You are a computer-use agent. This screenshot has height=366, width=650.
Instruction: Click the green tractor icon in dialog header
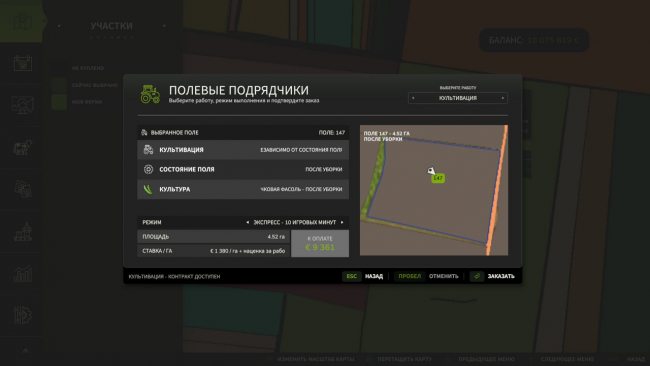point(150,94)
